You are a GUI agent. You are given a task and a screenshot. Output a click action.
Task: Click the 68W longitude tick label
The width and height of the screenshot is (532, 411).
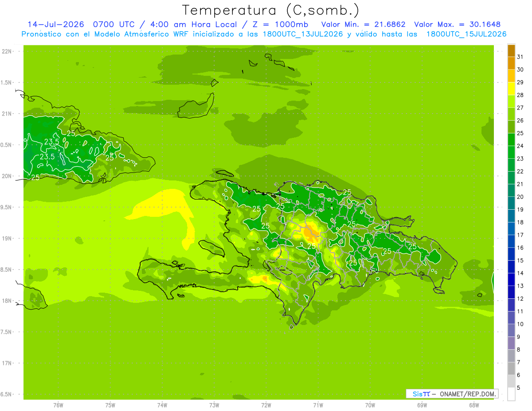(473, 404)
